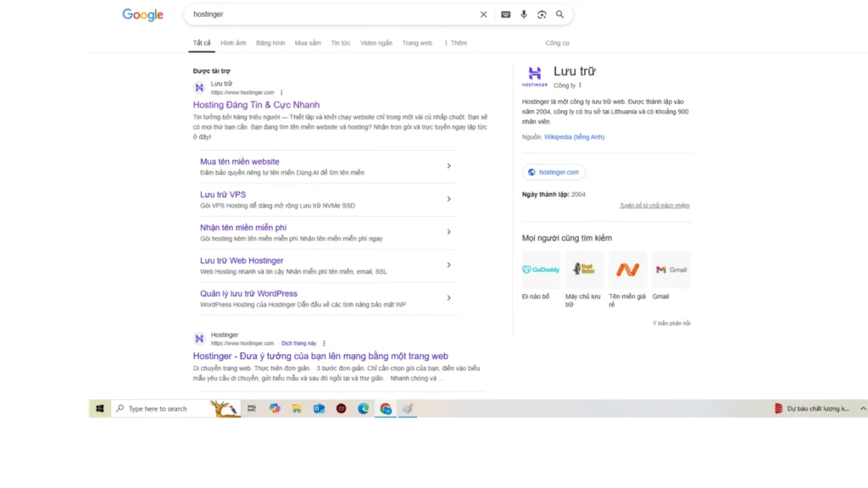Open Nhận tên miền miễn phí link

click(x=243, y=227)
